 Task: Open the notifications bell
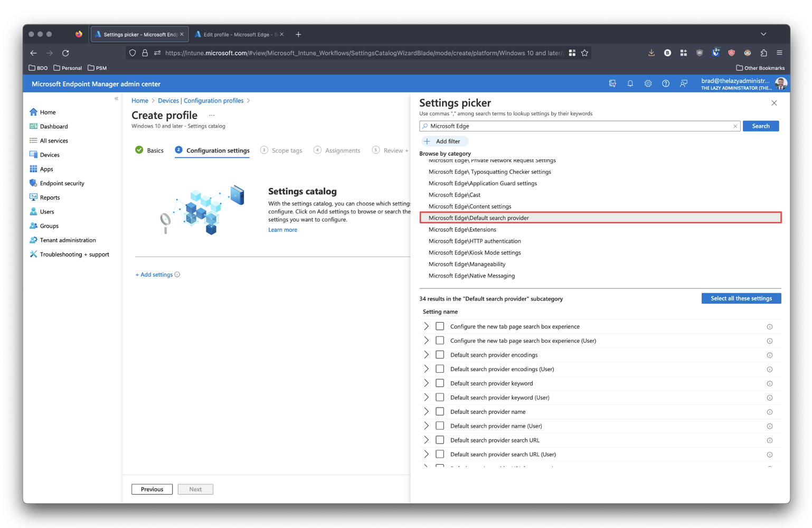pos(630,83)
